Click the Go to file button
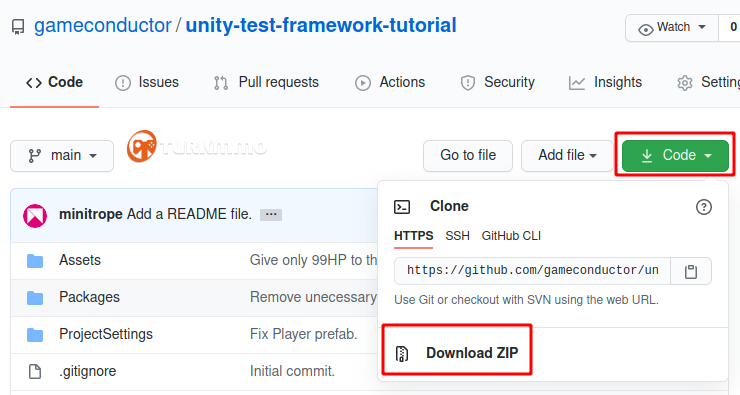Image resolution: width=740 pixels, height=395 pixels. tap(468, 155)
